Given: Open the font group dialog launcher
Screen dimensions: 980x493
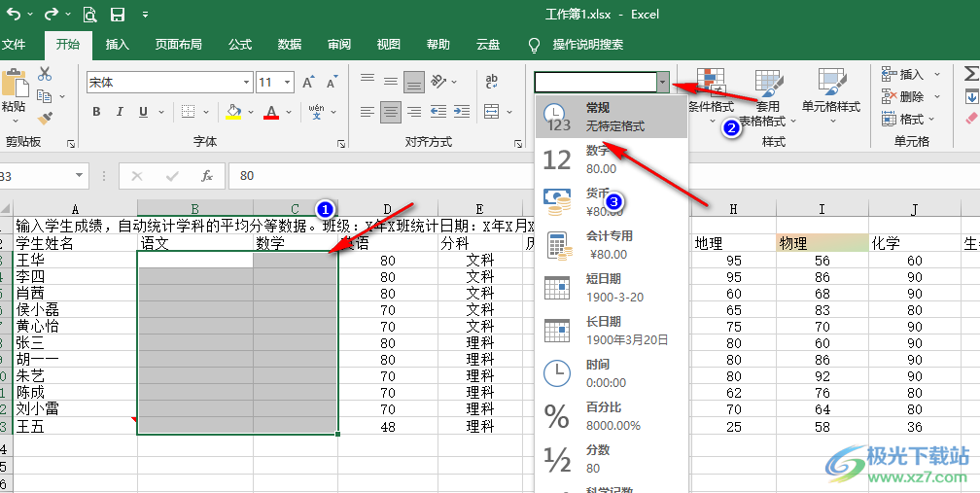Looking at the screenshot, I should click(341, 144).
